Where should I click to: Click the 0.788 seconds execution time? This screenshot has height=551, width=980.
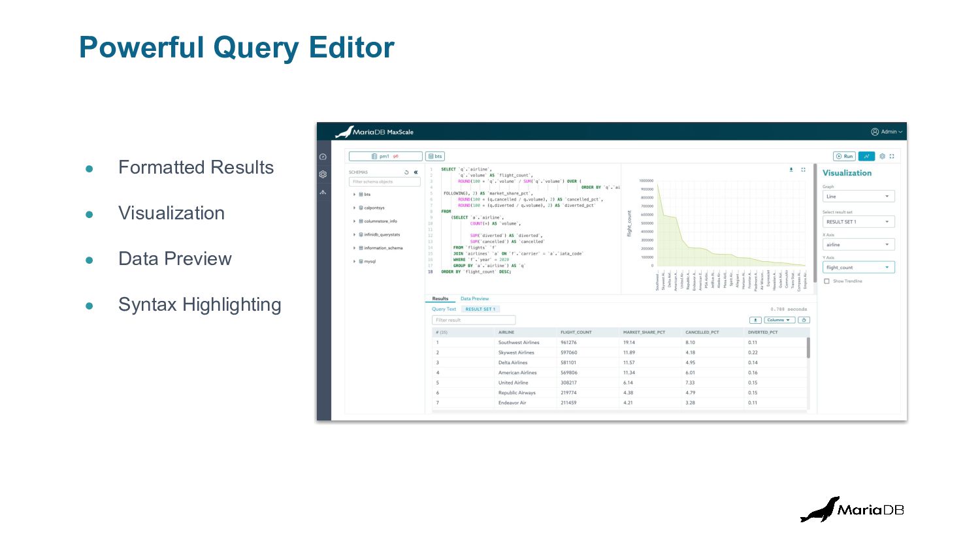pos(789,309)
